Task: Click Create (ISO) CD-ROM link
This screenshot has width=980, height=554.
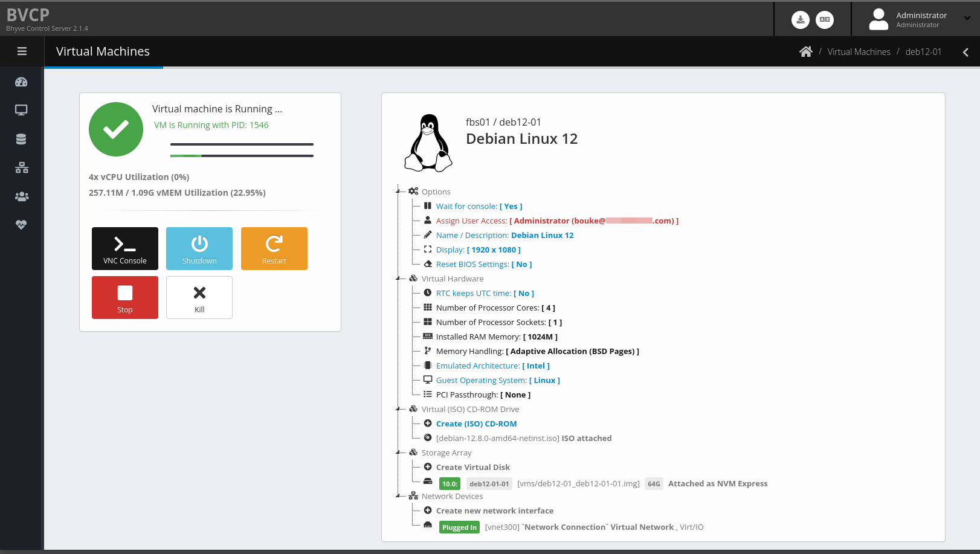Action: click(476, 424)
